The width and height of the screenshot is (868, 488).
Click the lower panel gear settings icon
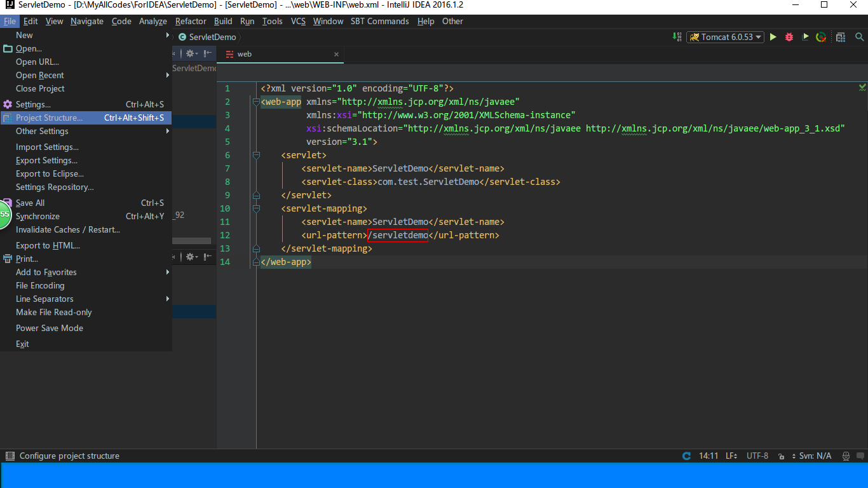coord(192,257)
